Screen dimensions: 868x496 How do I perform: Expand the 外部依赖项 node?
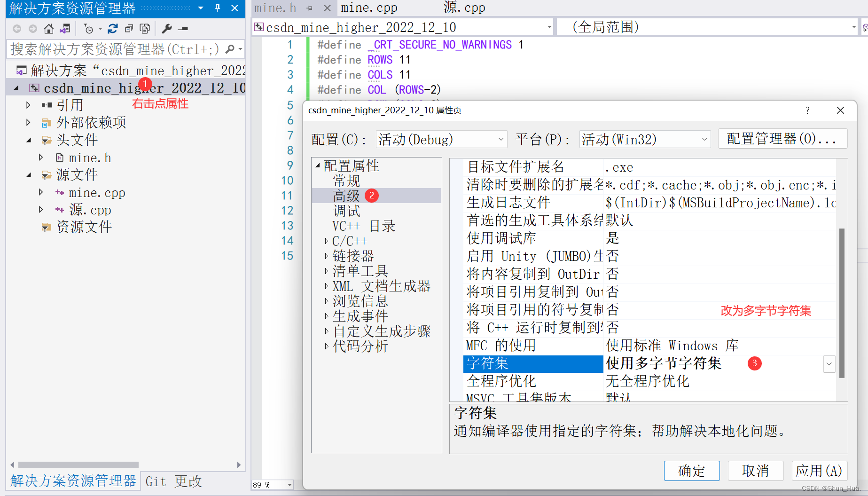(28, 123)
